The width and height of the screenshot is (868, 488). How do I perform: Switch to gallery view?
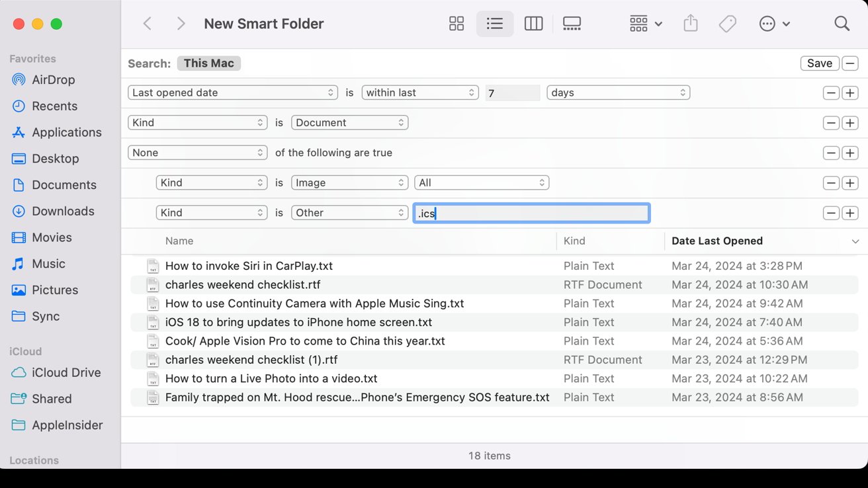pyautogui.click(x=572, y=24)
